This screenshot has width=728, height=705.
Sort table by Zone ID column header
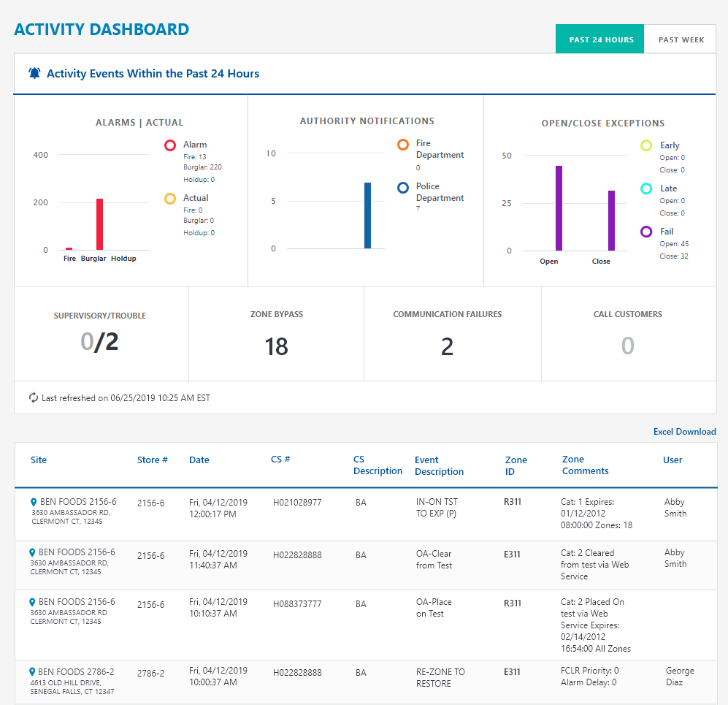pyautogui.click(x=516, y=465)
